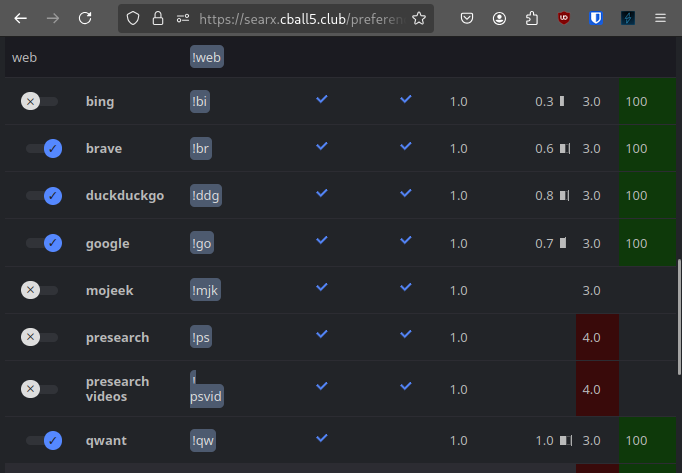Open the lightning bolt extension icon
The image size is (682, 473).
pos(628,18)
